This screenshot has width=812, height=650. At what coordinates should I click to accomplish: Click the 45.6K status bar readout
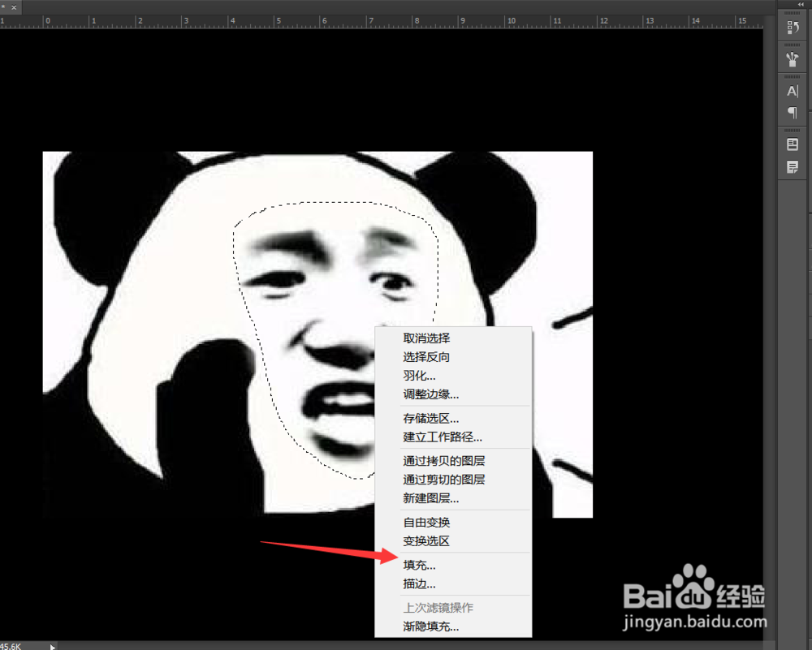(x=11, y=647)
